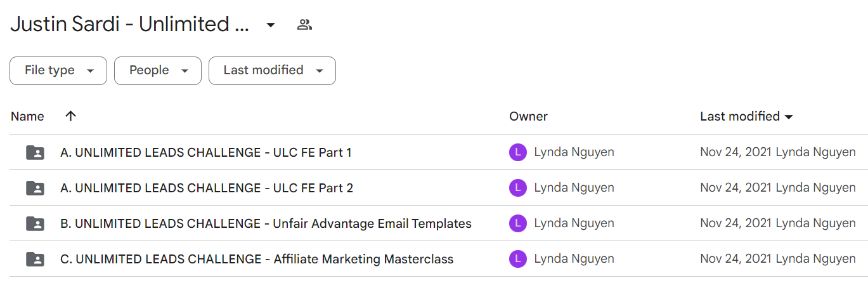
Task: Sort by the Name column header
Action: click(x=27, y=116)
